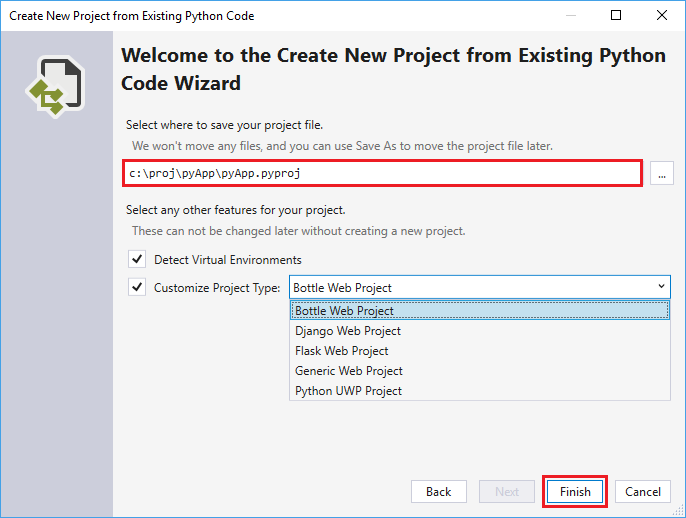The image size is (686, 518).
Task: Collapse the project type dropdown arrow
Action: (660, 287)
